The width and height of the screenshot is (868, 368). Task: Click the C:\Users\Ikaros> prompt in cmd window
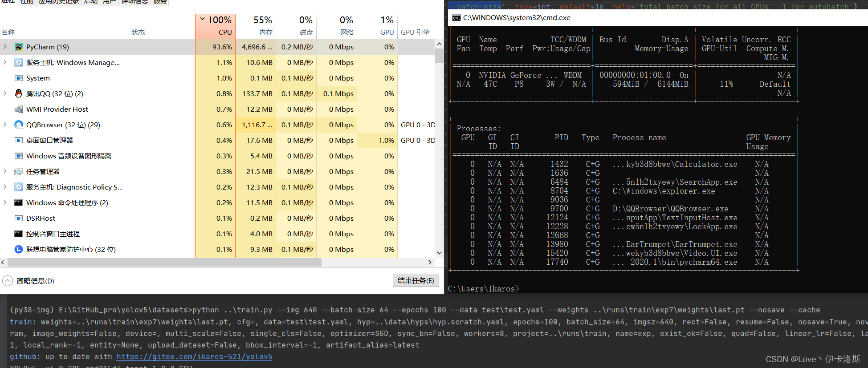(483, 289)
